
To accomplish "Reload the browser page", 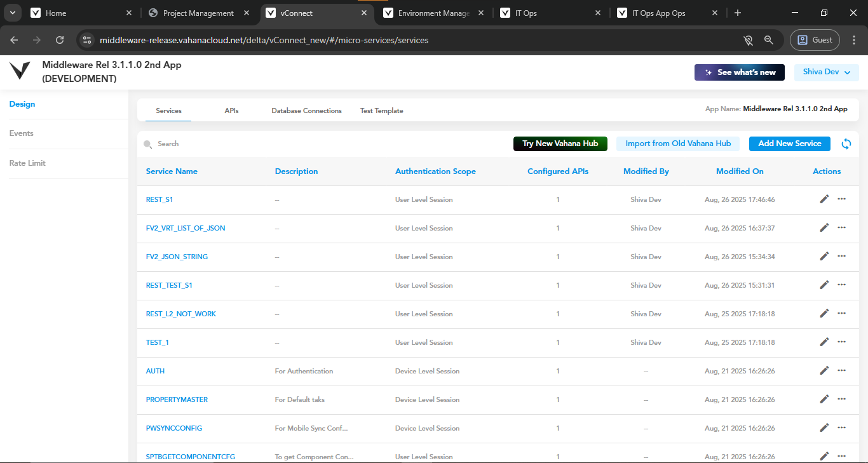I will pyautogui.click(x=60, y=40).
